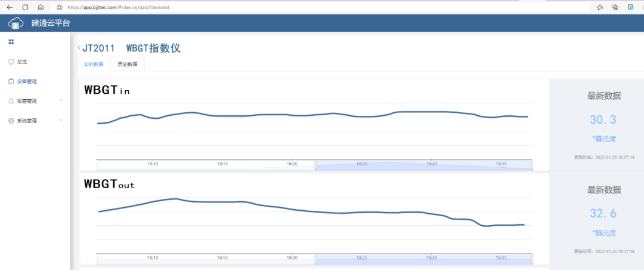Open the browser collections icon

[615, 7]
